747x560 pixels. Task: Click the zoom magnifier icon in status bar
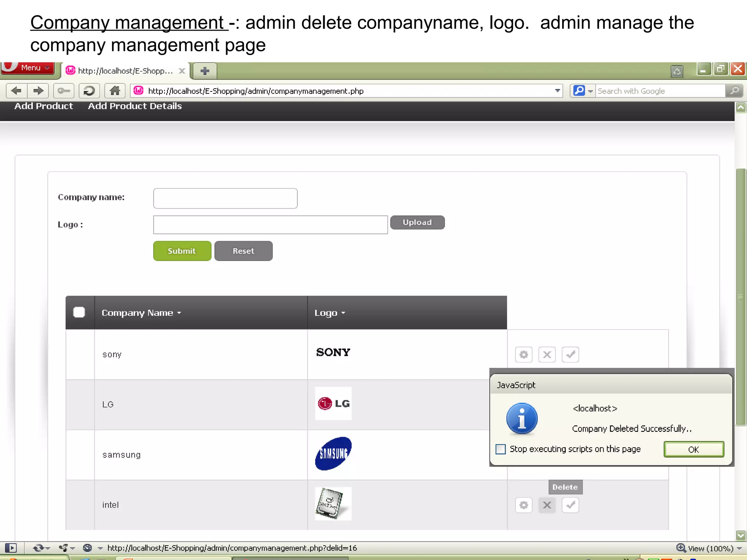tap(681, 548)
